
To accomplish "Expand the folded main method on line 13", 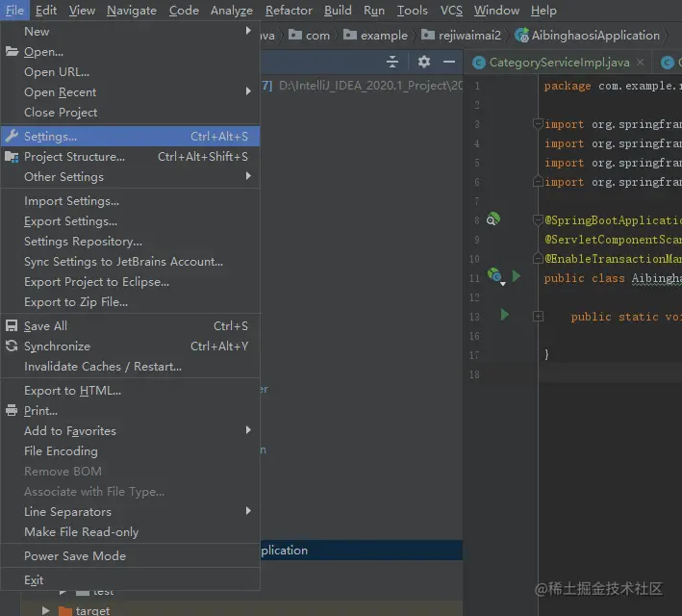I will point(539,316).
